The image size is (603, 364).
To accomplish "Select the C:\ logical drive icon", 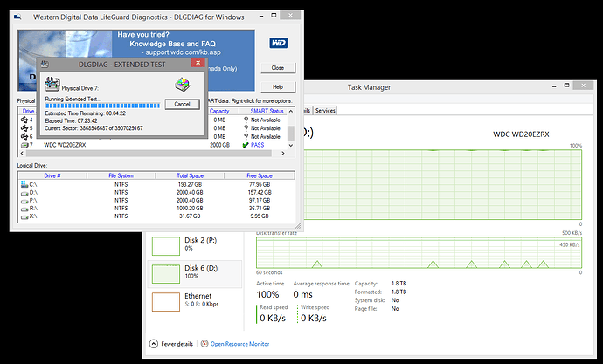I will [24, 184].
